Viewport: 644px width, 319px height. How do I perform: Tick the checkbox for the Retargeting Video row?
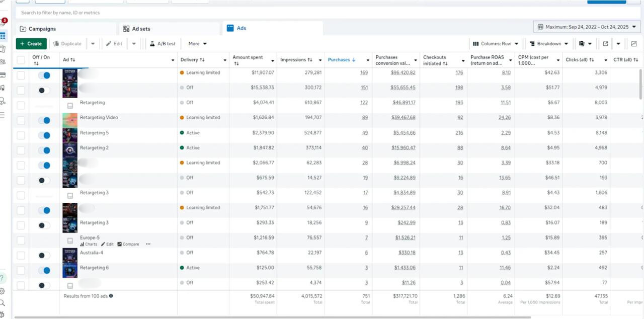(x=21, y=120)
